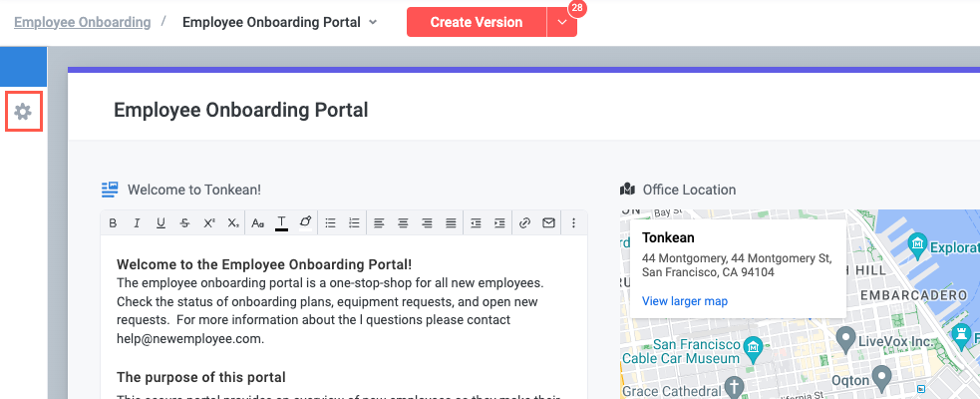Insert a bulleted list

coord(331,222)
